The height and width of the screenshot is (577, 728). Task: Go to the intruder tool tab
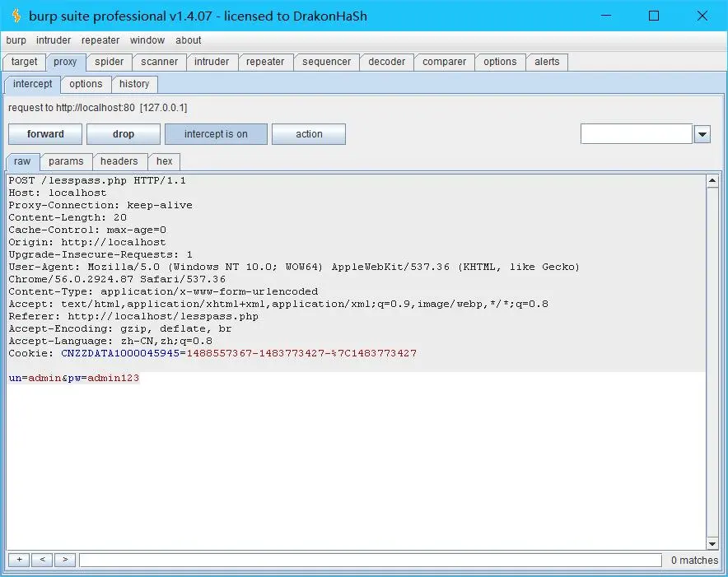pyautogui.click(x=212, y=62)
